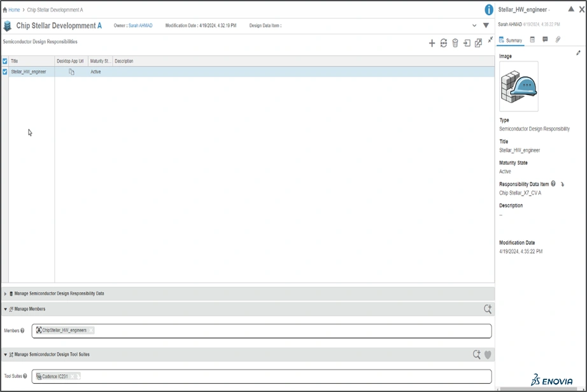Sort by the Maturity State column header
Viewport: 587px width, 392px height.
pos(100,61)
